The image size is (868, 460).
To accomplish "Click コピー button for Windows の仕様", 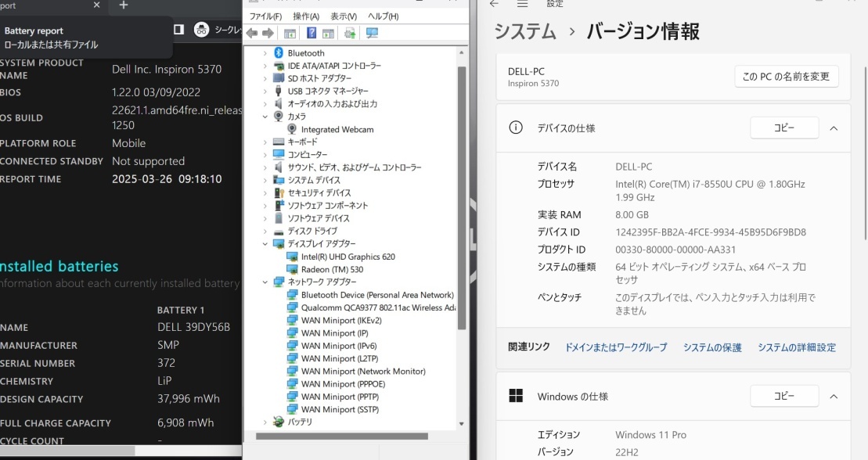I will [784, 396].
